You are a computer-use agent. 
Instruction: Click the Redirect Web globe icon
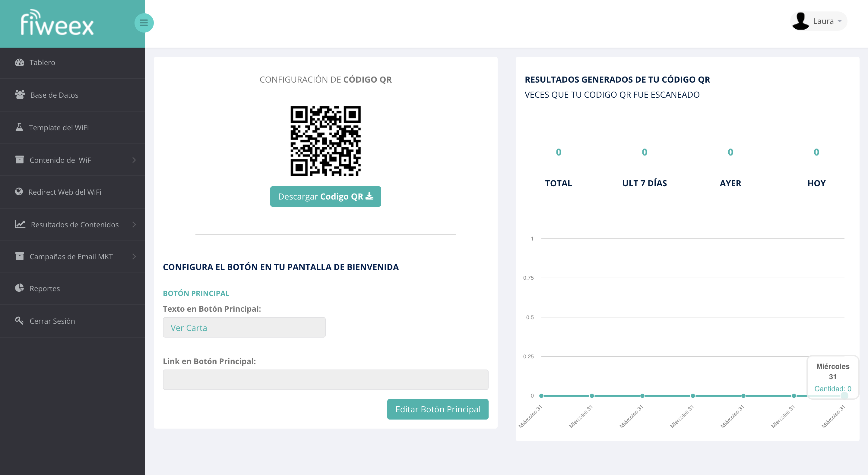tap(19, 192)
